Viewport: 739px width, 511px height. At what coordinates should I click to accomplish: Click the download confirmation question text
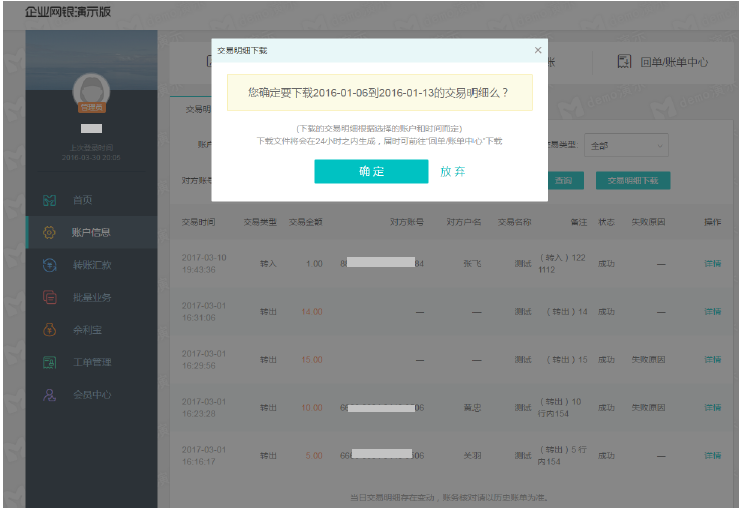tap(378, 93)
